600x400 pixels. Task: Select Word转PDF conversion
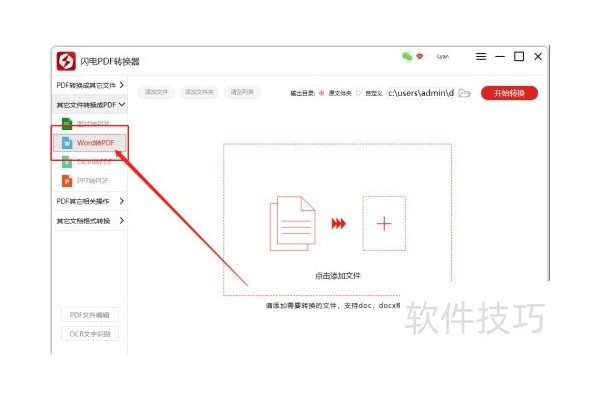90,143
